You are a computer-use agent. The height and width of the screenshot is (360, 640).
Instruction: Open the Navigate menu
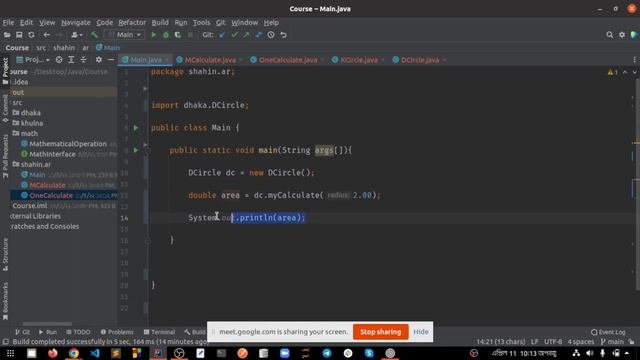tap(76, 22)
